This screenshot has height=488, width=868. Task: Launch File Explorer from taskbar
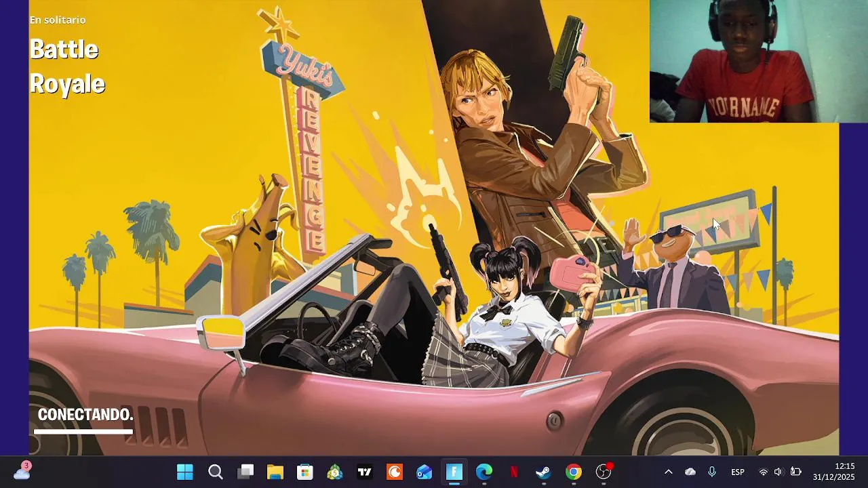pyautogui.click(x=275, y=472)
